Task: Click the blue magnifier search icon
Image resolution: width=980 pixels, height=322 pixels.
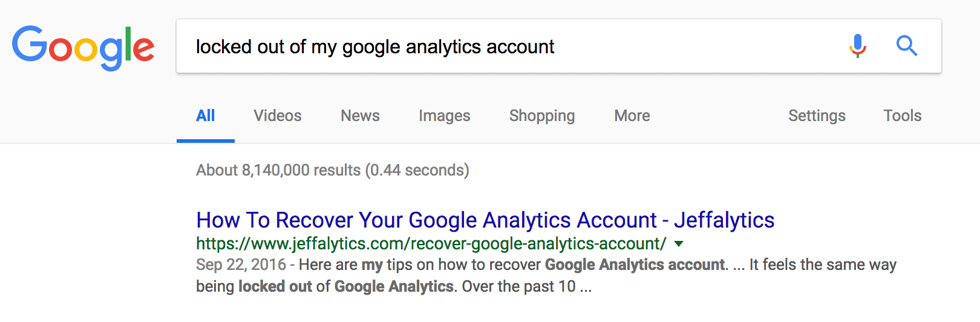Action: [907, 46]
